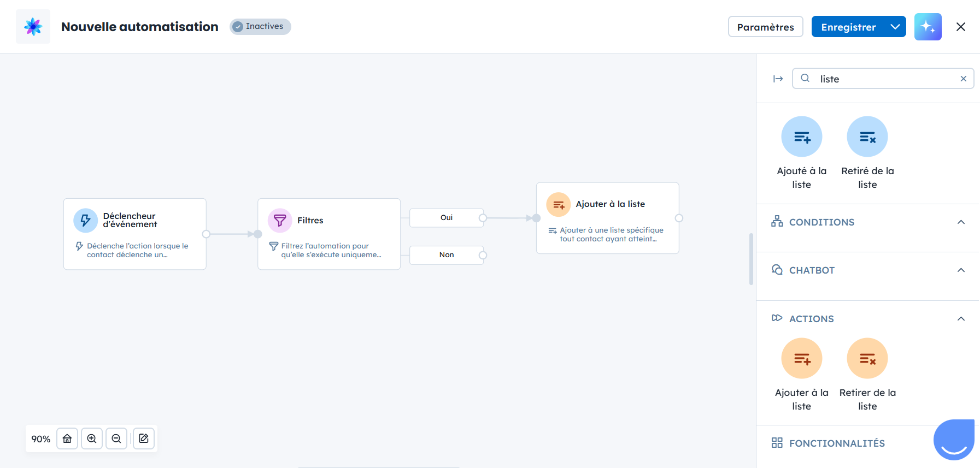Collapse the CHATBOT section
Viewport: 980px width, 468px height.
(961, 270)
